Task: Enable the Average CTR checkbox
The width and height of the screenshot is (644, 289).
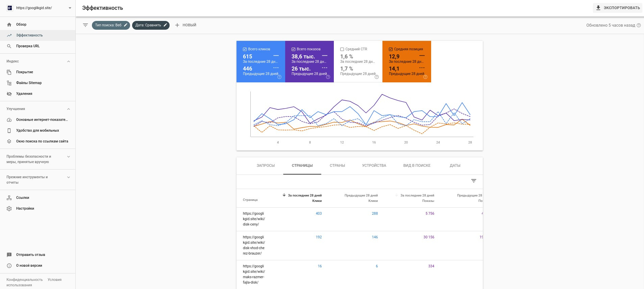Action: (x=342, y=49)
